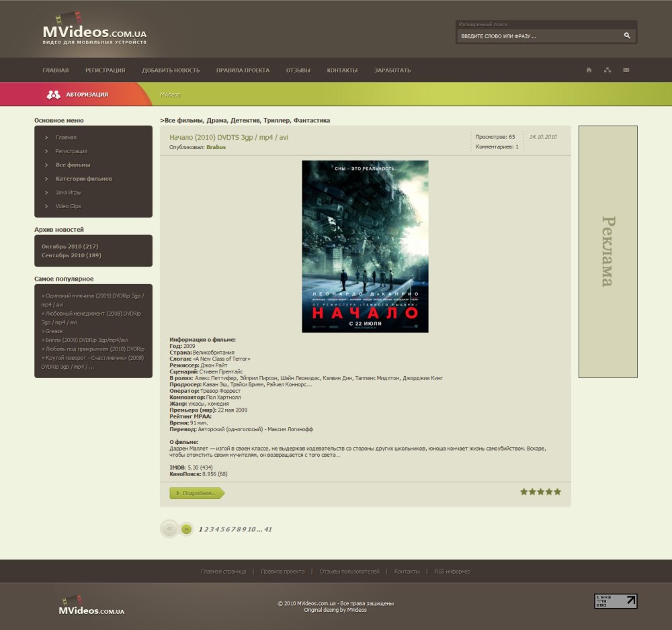The width and height of the screenshot is (672, 630).
Task: Open popular item Любовный менеджмент (2008)
Action: [91, 318]
